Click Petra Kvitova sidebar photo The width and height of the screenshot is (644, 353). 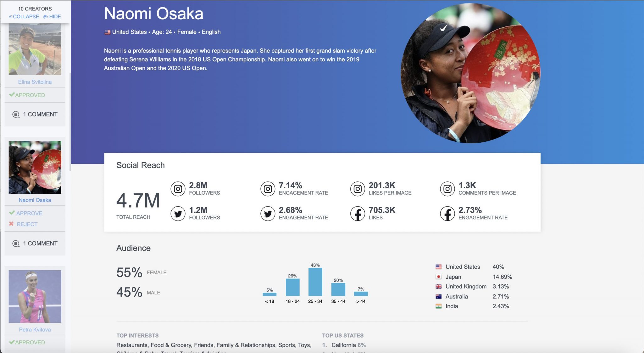point(35,296)
